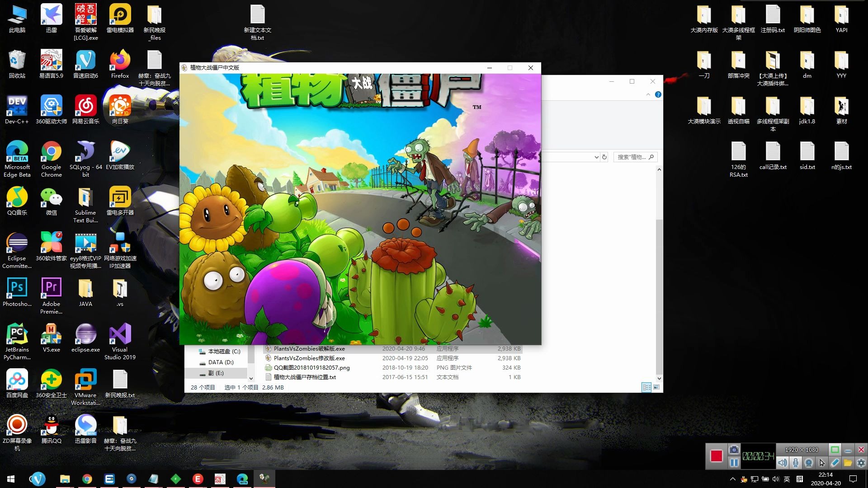The image size is (868, 488).
Task: Refresh the Explorer folder view
Action: point(604,157)
